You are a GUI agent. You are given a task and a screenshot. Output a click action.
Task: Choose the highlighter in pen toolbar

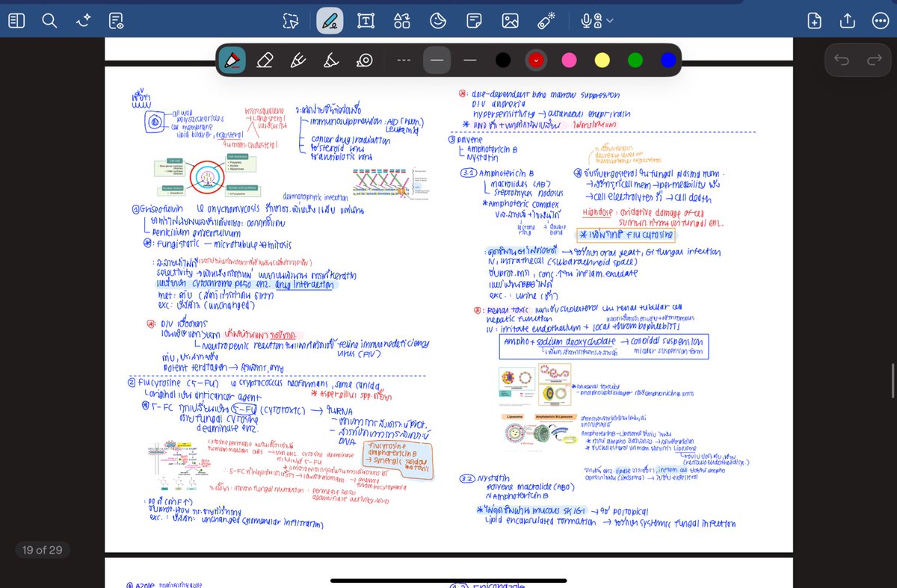click(331, 60)
